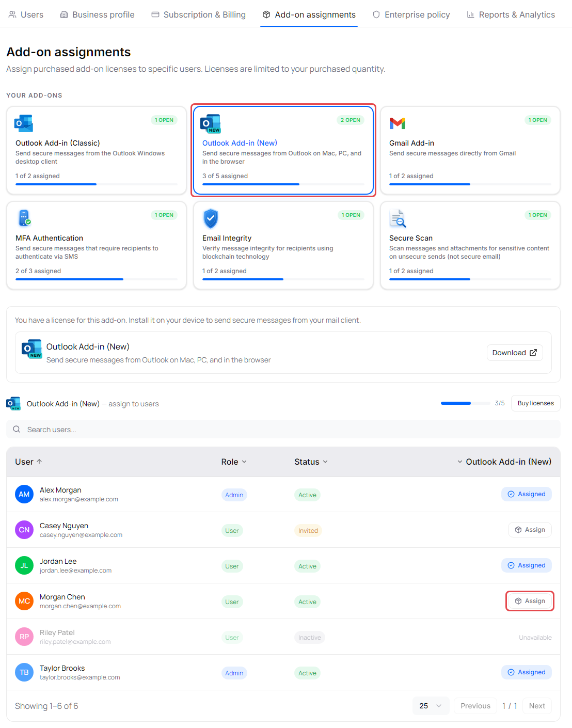
Task: Assign the add-on to Morgan Chen
Action: pos(530,601)
